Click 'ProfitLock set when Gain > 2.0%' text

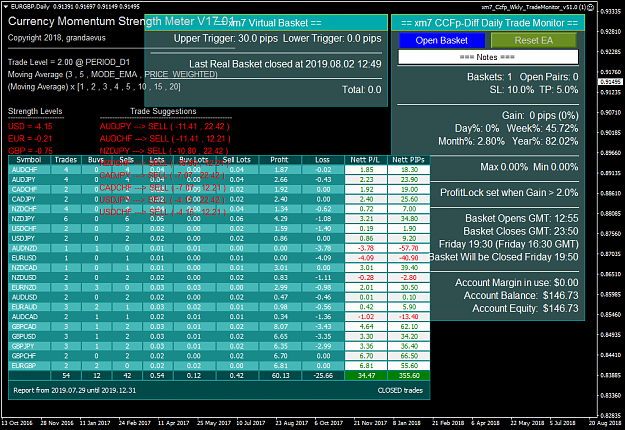coord(509,192)
